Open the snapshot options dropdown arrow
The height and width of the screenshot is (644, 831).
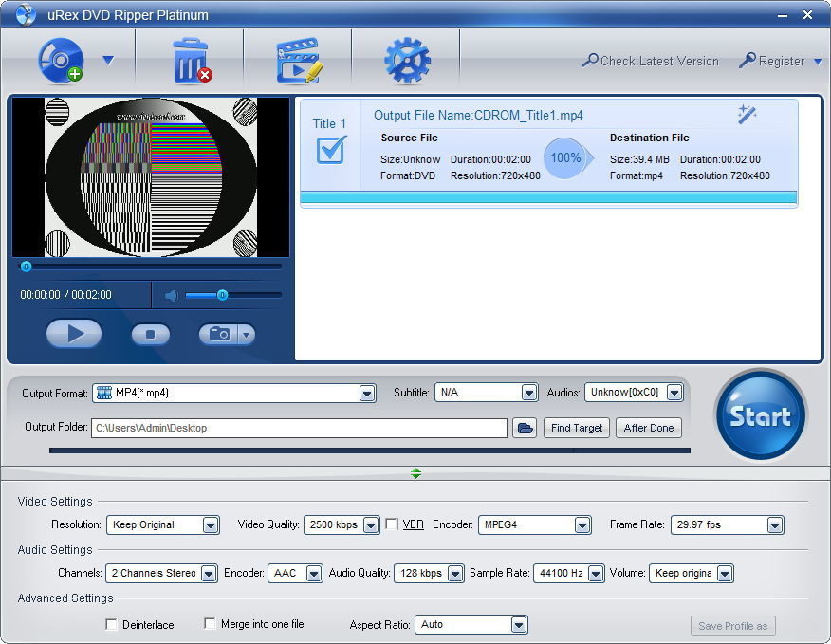pos(247,335)
